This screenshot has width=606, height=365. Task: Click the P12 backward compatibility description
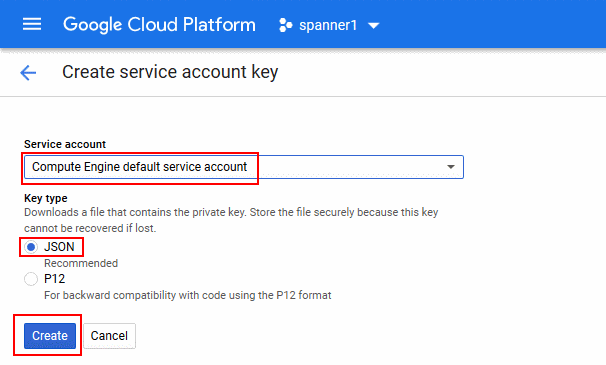tap(187, 295)
